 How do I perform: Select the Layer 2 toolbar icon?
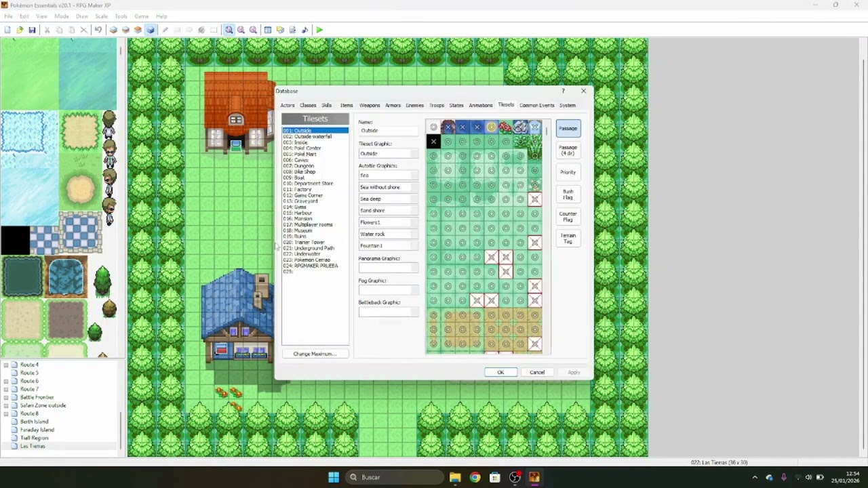point(125,30)
